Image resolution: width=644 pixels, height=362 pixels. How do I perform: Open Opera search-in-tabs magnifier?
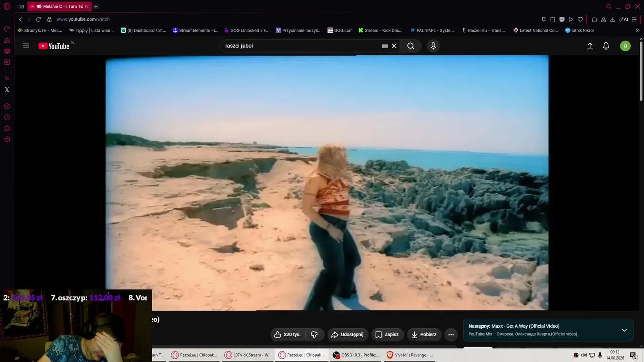point(608,7)
